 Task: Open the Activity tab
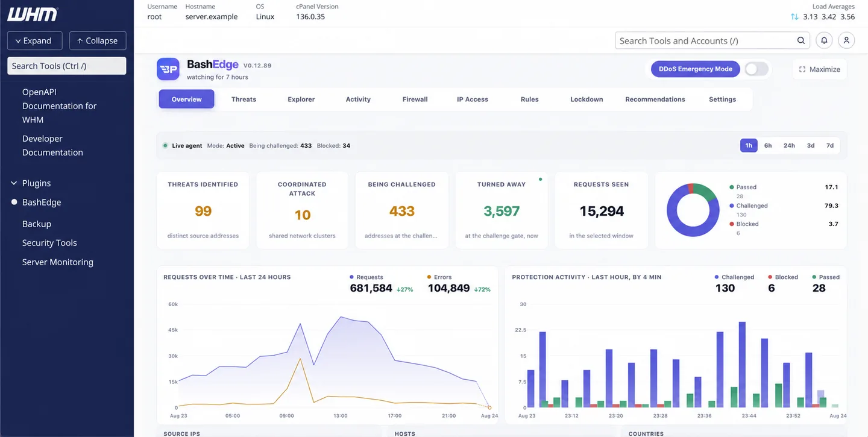click(358, 99)
